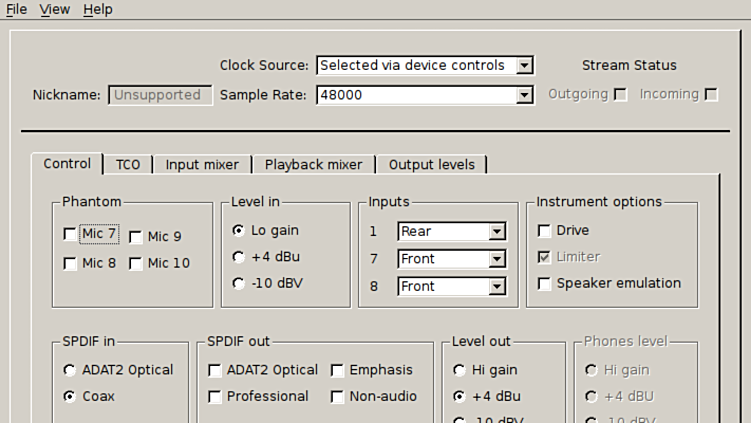
Task: Check the SPDIF out Professional option
Action: pyautogui.click(x=215, y=397)
